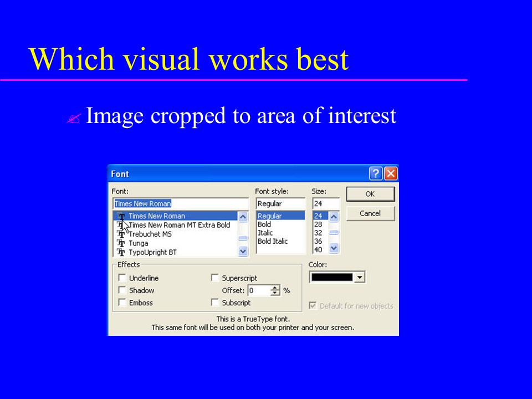Viewport: 532px width, 399px height.
Task: Click font list scroll down arrow
Action: click(x=243, y=252)
